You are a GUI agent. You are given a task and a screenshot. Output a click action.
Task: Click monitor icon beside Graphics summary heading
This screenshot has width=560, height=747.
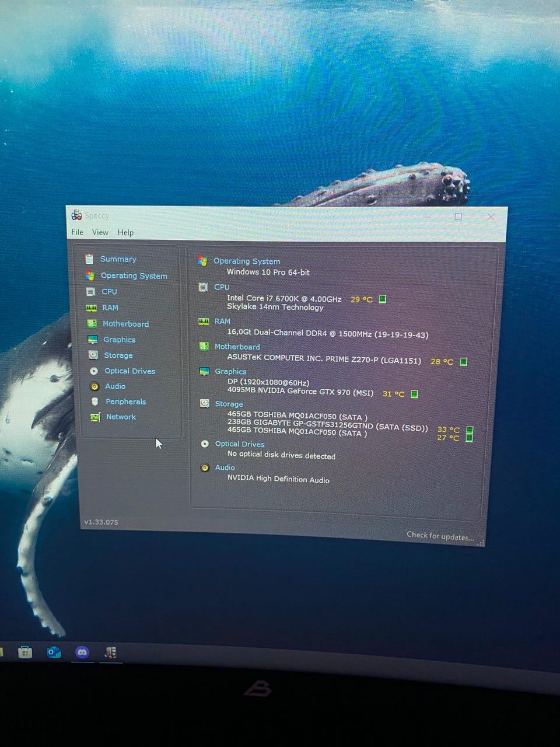[x=204, y=371]
